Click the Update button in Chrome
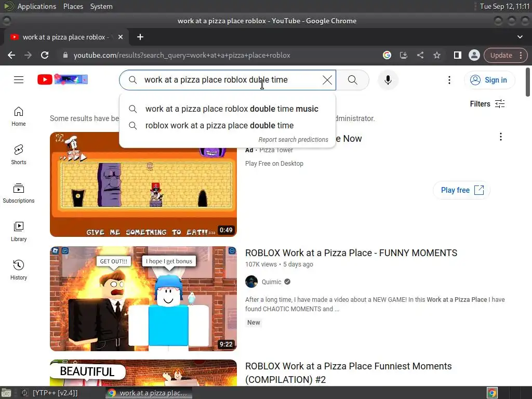This screenshot has height=399, width=532. pyautogui.click(x=505, y=55)
